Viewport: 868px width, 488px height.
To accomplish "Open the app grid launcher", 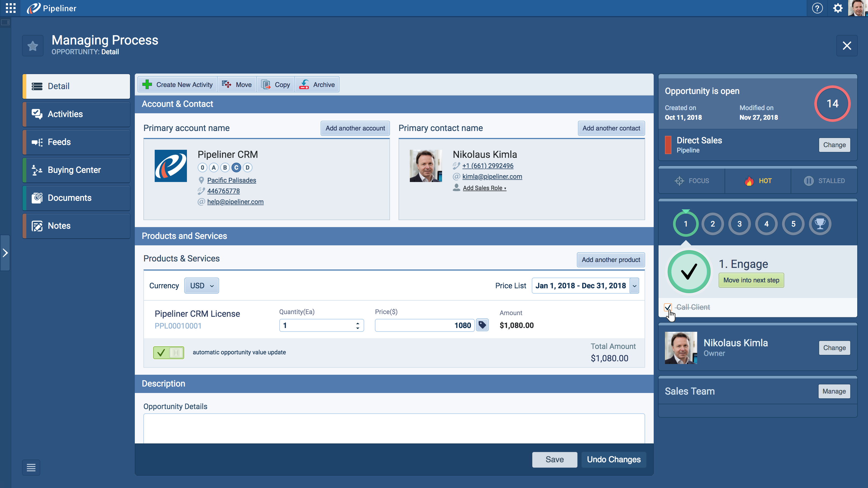I will click(10, 8).
